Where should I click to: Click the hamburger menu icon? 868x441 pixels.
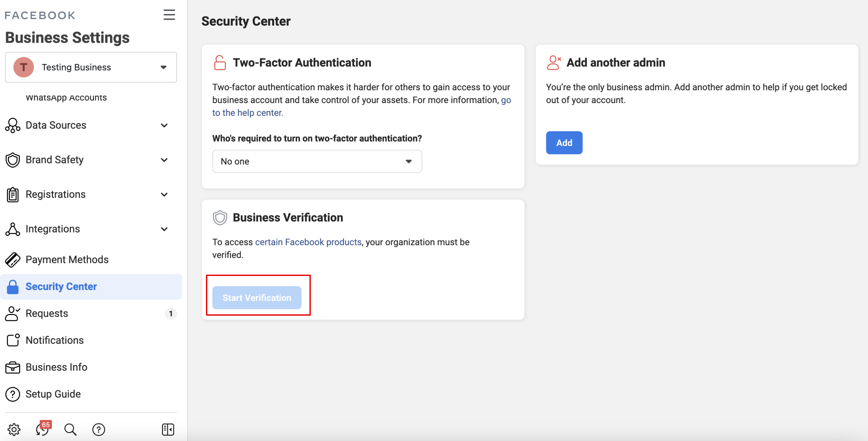[169, 15]
